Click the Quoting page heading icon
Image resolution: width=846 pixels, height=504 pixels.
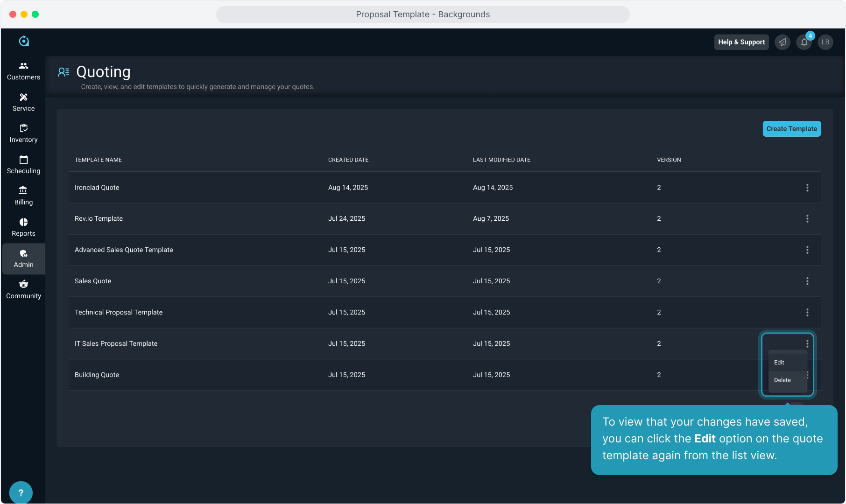(x=63, y=72)
